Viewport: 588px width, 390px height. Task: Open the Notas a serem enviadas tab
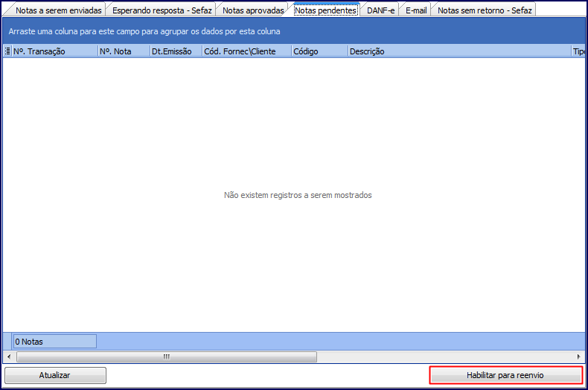pos(57,10)
